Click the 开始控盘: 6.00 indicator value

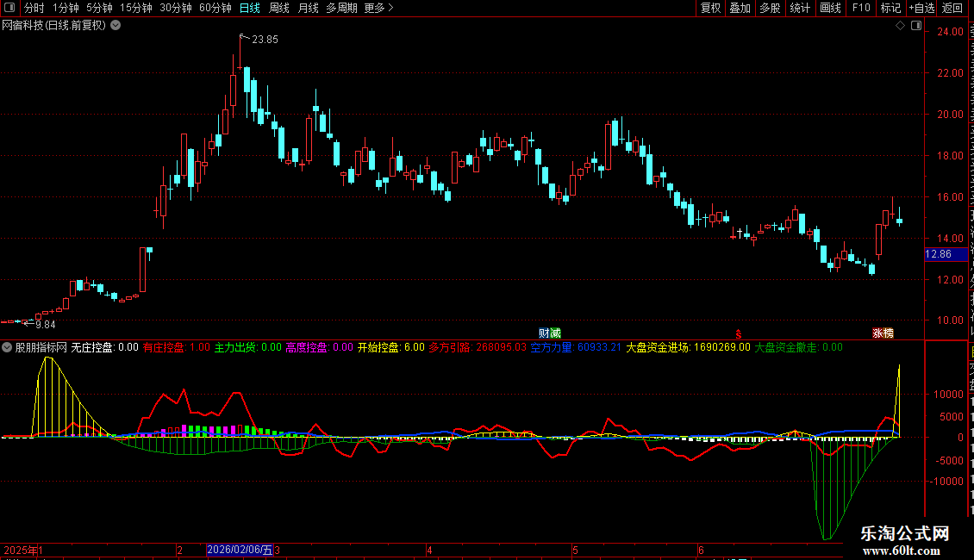click(x=390, y=348)
